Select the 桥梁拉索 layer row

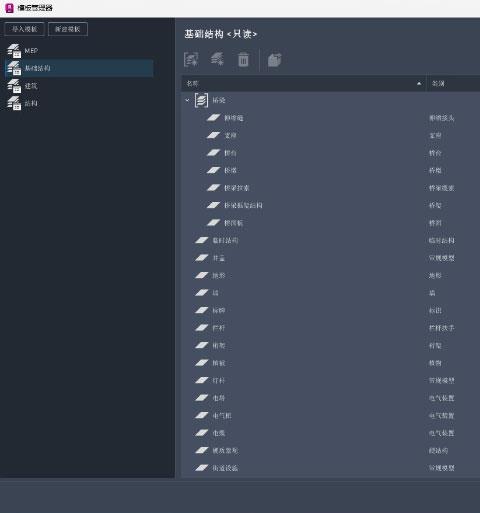(331, 188)
